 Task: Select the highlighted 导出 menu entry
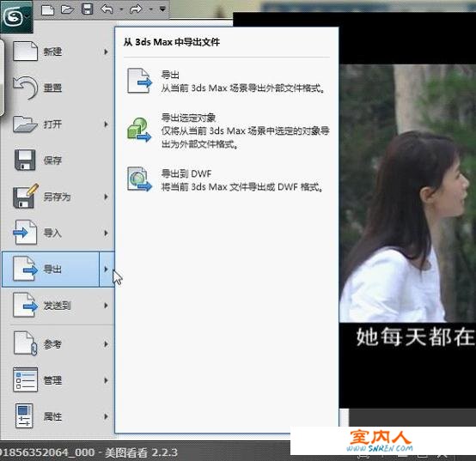[x=58, y=269]
